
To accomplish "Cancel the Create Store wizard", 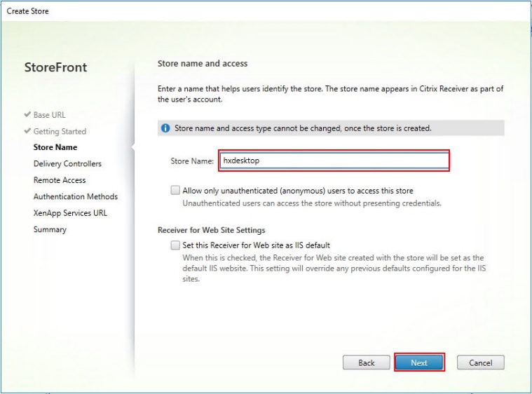I will click(x=480, y=362).
